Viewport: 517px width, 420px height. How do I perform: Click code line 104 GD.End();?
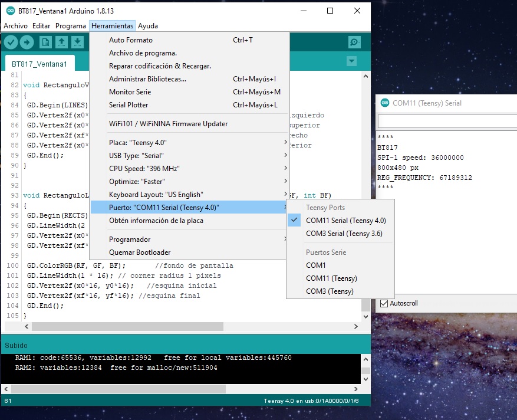coord(45,306)
